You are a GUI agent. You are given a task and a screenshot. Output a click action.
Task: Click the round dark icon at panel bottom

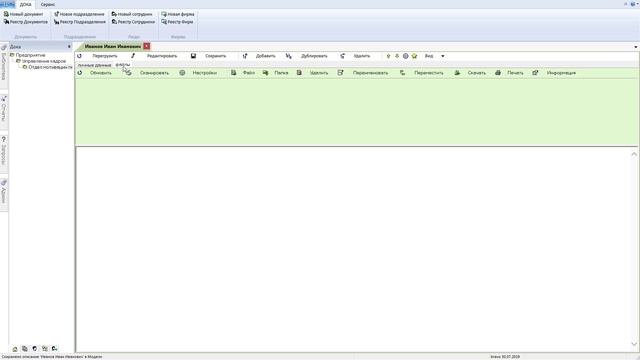35,349
